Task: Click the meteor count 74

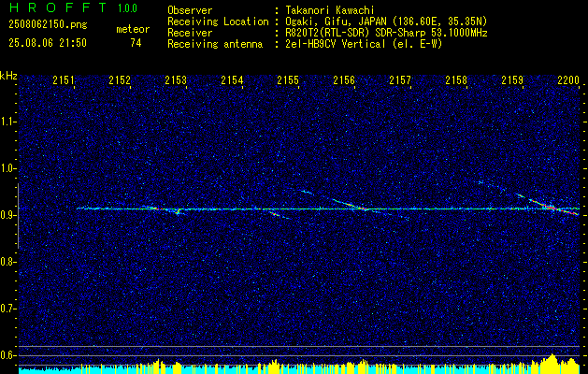Action: click(x=136, y=43)
